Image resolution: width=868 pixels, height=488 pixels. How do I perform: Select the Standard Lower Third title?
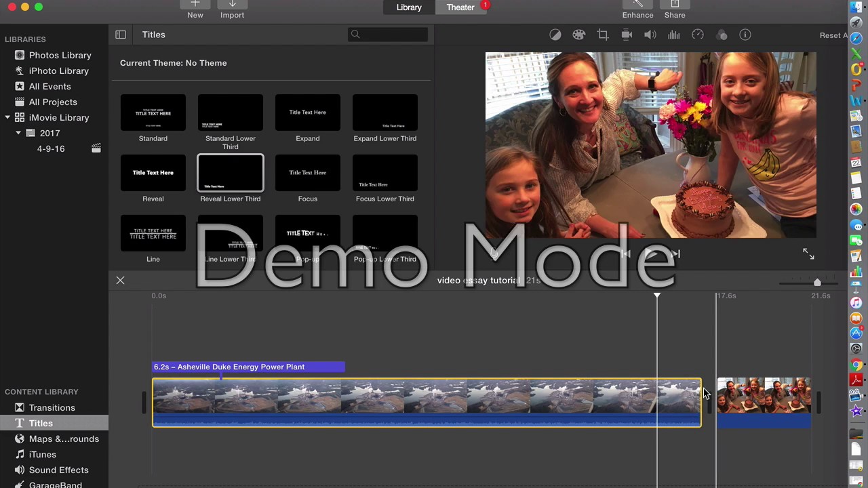(x=231, y=113)
